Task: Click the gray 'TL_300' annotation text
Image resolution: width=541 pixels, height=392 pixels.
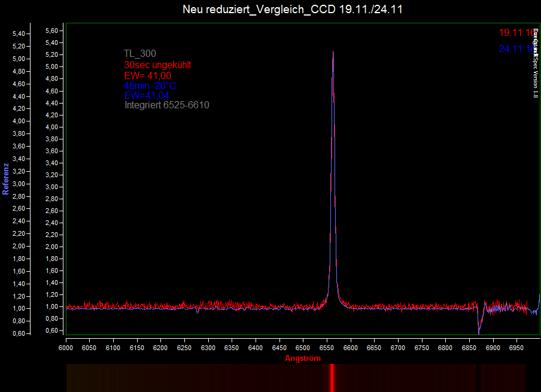Action: (x=140, y=54)
